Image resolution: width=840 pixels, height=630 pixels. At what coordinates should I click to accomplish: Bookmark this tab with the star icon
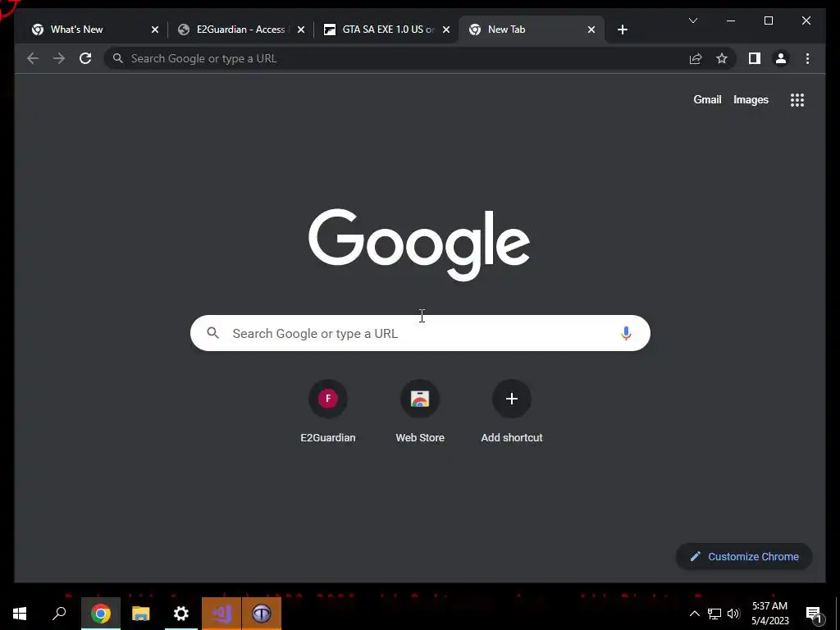[x=722, y=58]
